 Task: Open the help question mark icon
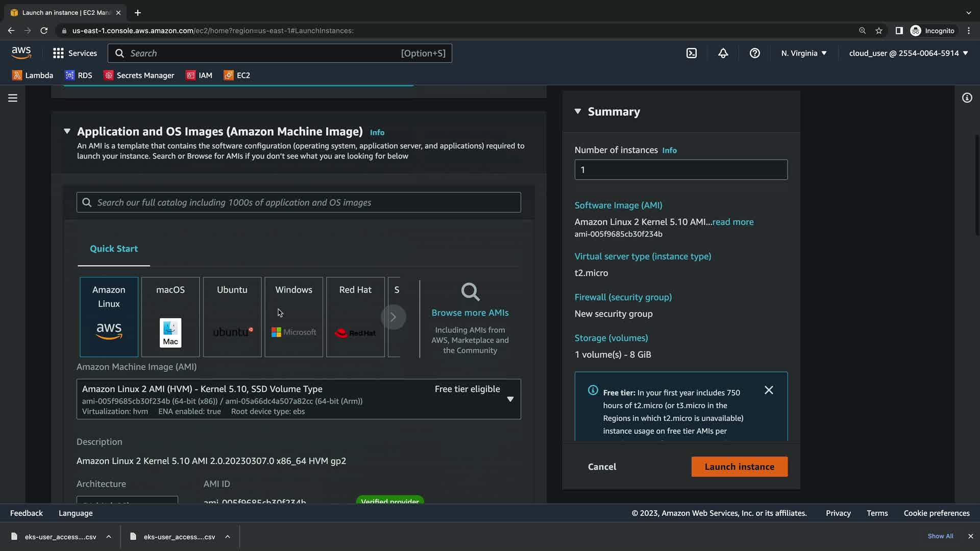point(754,53)
